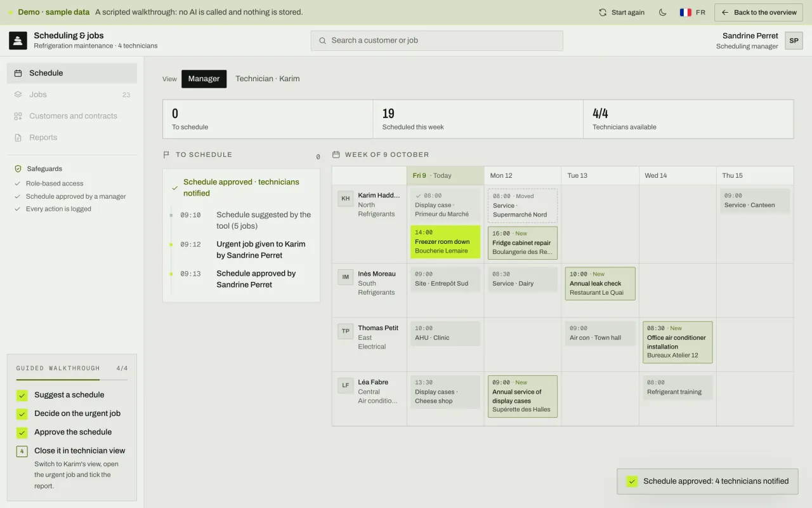Tick the Approve the schedule step checkbox
Image resolution: width=812 pixels, height=508 pixels.
(x=22, y=432)
